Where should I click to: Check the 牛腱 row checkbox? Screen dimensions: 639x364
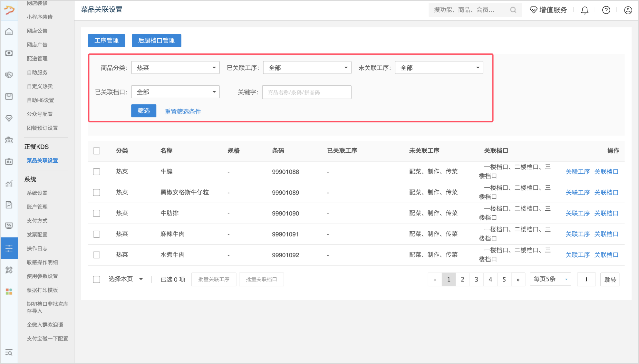click(97, 172)
